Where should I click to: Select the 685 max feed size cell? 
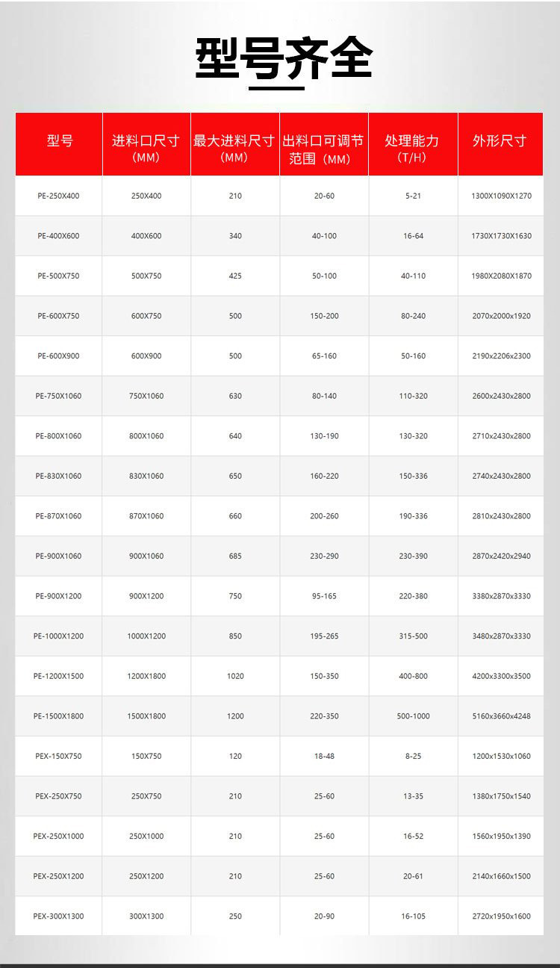pyautogui.click(x=235, y=556)
